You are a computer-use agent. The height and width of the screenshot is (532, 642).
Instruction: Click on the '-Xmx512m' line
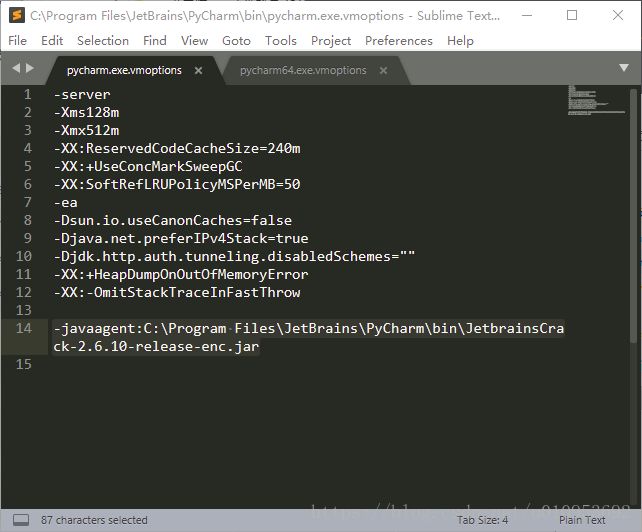pyautogui.click(x=86, y=131)
